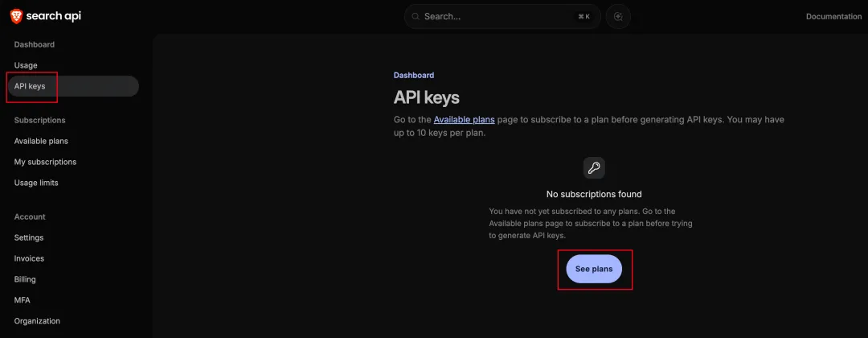Click the search api wordmark

click(53, 16)
